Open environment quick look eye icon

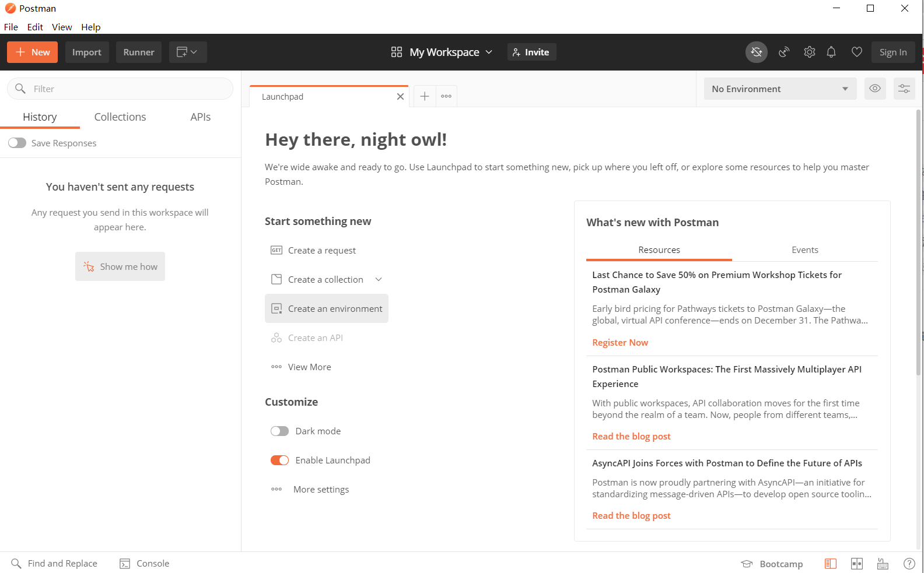click(875, 89)
